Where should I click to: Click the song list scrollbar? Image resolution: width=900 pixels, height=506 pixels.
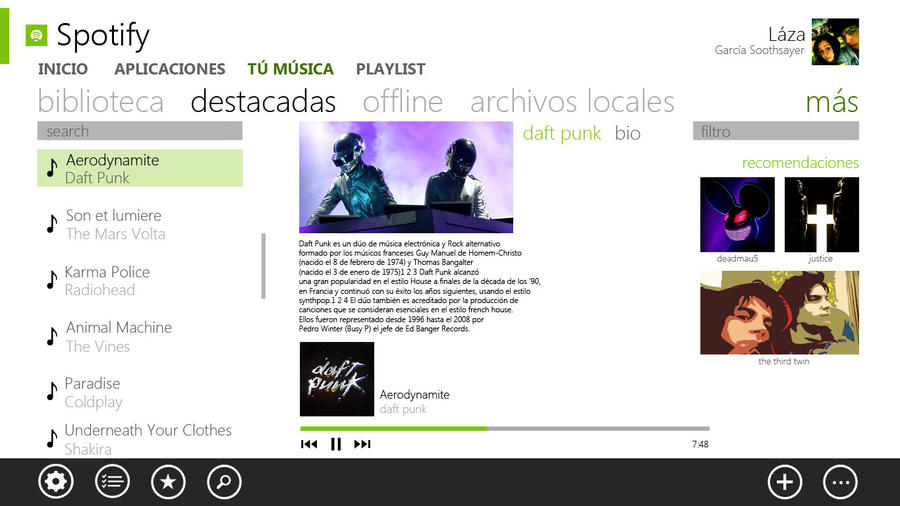pos(263,266)
